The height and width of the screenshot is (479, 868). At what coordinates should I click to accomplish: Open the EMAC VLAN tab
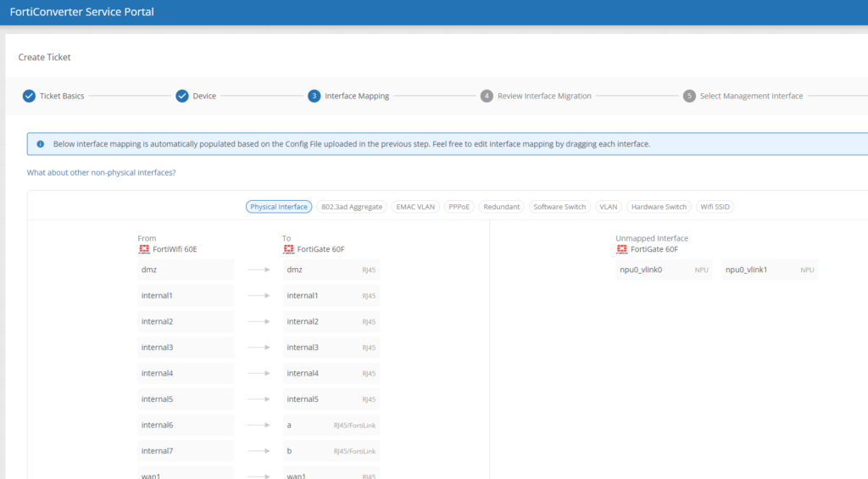point(415,207)
